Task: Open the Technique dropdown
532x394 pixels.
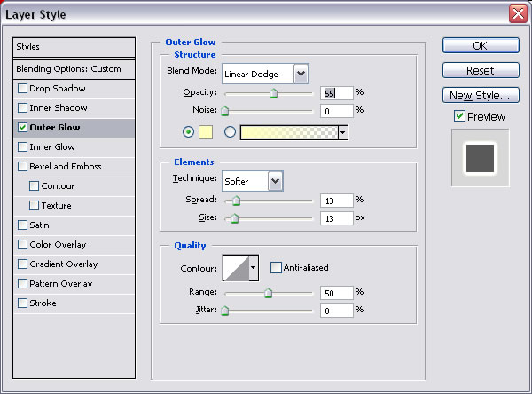Action: [x=275, y=181]
